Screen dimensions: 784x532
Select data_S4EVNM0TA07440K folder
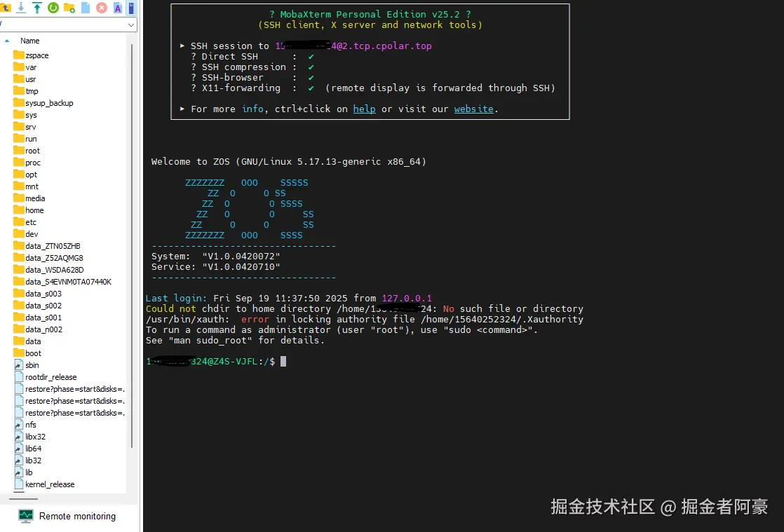coord(62,282)
